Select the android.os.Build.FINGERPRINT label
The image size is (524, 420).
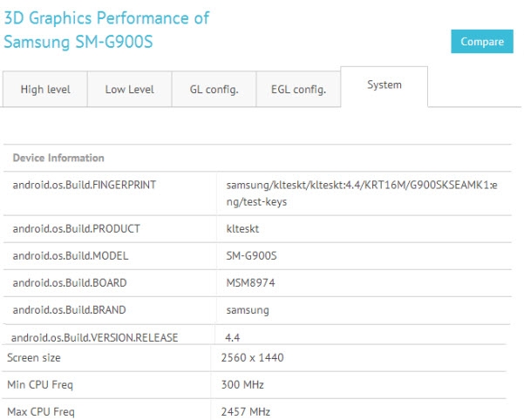click(x=85, y=185)
